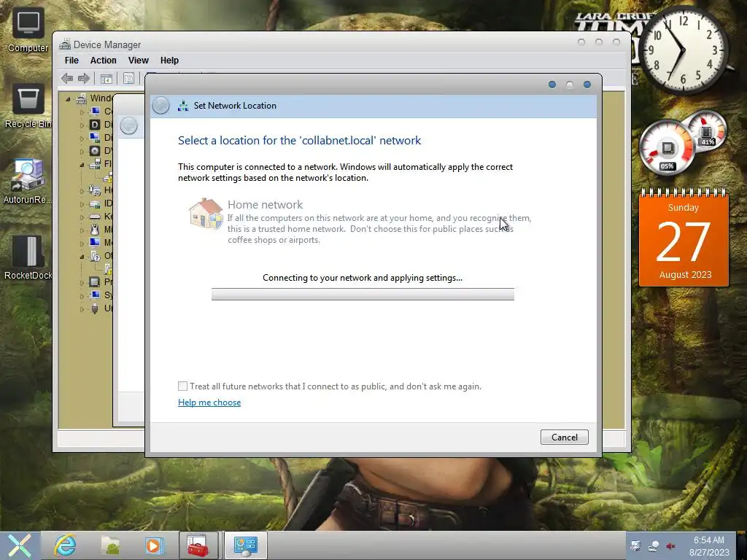Collapse the root computer node in device tree

(68, 99)
